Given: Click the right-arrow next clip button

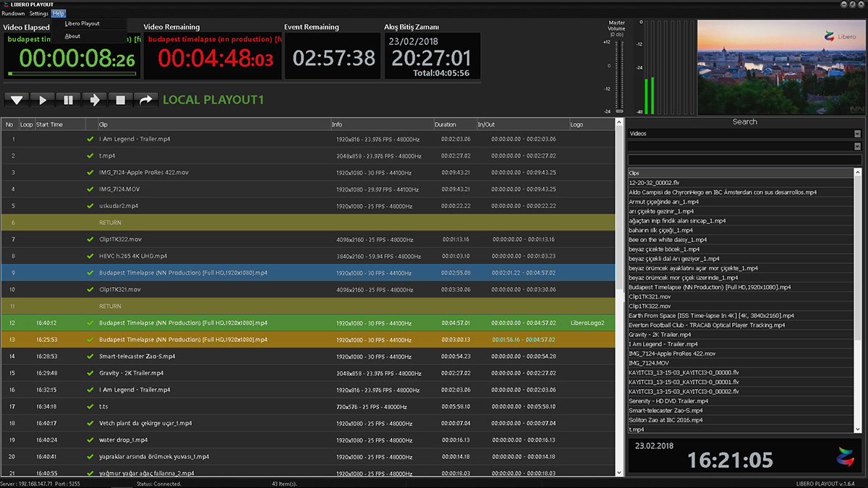Looking at the screenshot, I should click(95, 100).
